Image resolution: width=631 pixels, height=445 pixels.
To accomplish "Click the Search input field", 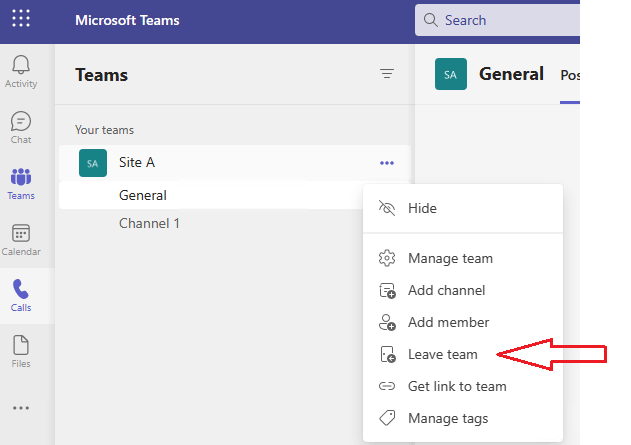I will pos(505,20).
